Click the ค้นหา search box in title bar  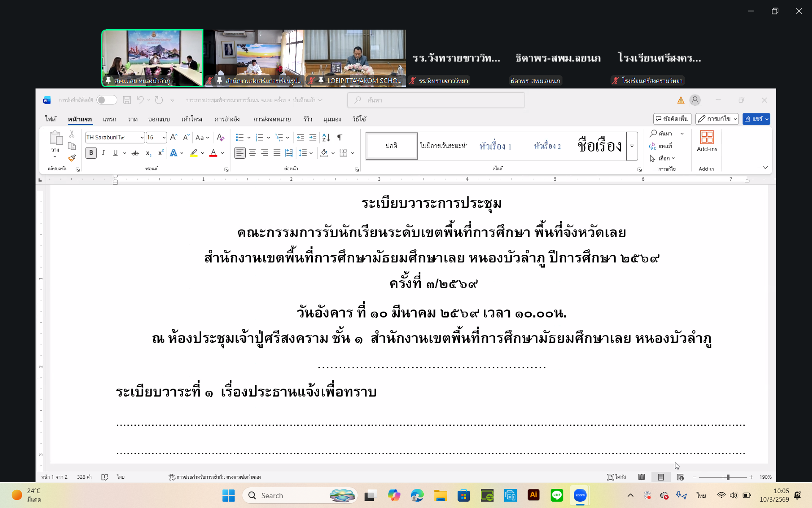[436, 100]
